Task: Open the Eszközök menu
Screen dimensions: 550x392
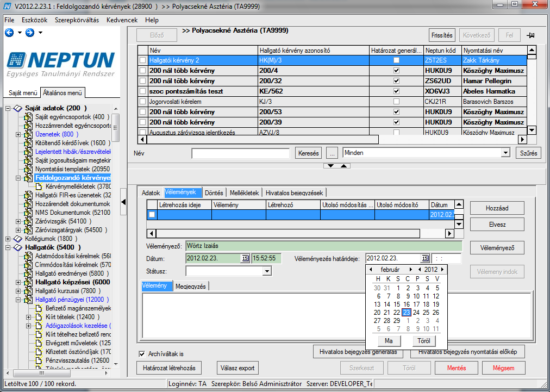Action: pos(34,20)
